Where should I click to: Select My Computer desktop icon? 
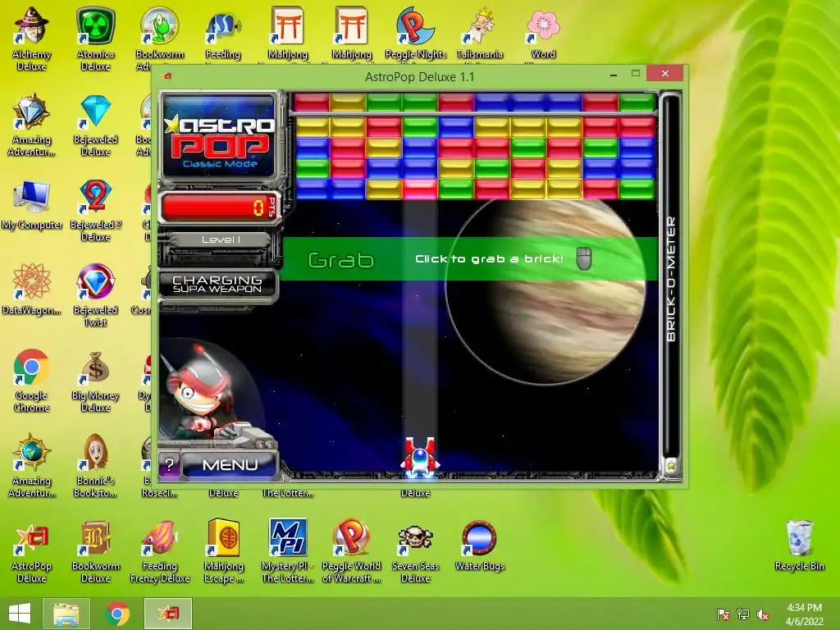coord(32,206)
